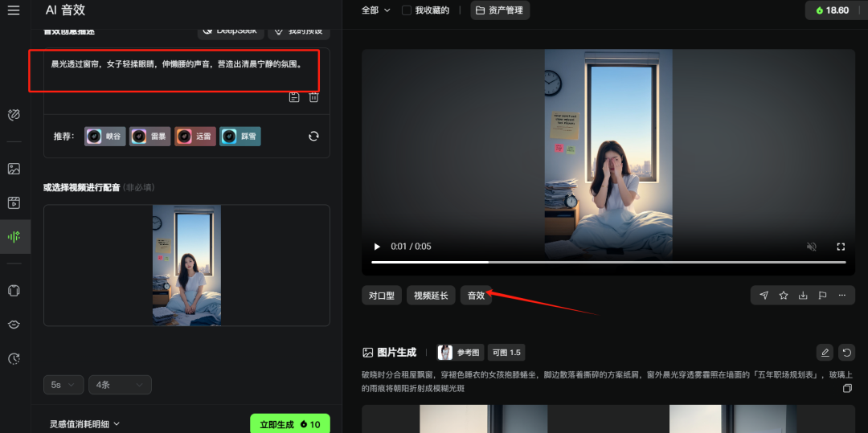This screenshot has width=868, height=433.
Task: Open the hamburger menu in top-left
Action: pos(13,10)
